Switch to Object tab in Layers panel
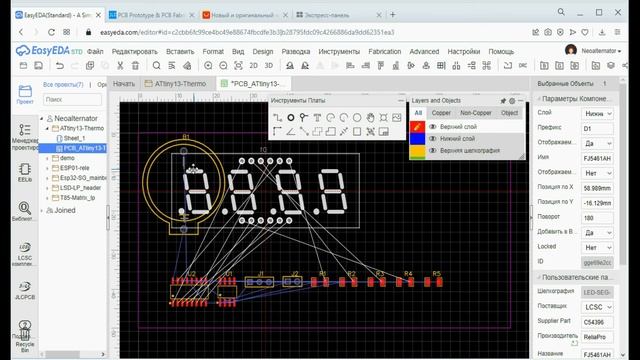Viewport: 640px width, 360px height. [509, 113]
